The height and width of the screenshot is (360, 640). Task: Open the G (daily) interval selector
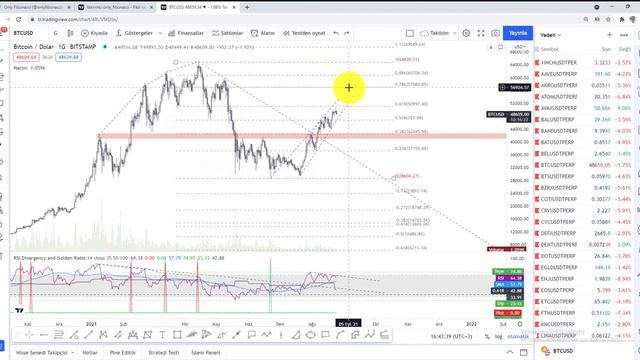55,33
